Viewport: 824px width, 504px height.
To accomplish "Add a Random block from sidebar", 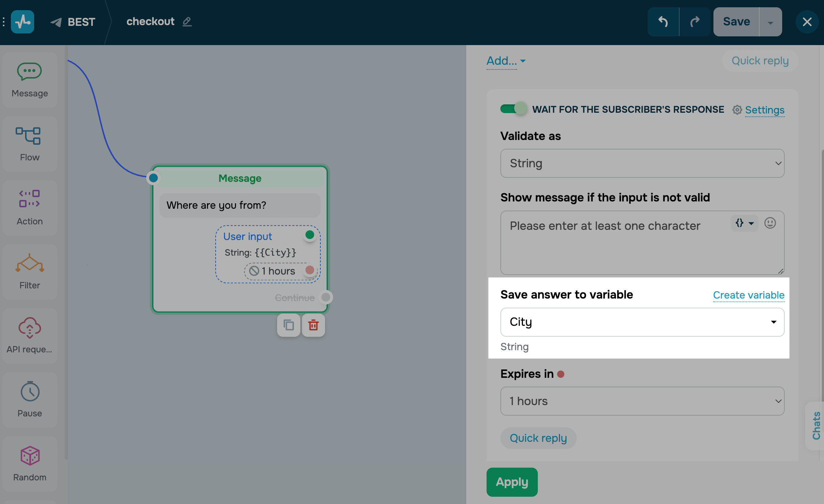I will click(29, 464).
